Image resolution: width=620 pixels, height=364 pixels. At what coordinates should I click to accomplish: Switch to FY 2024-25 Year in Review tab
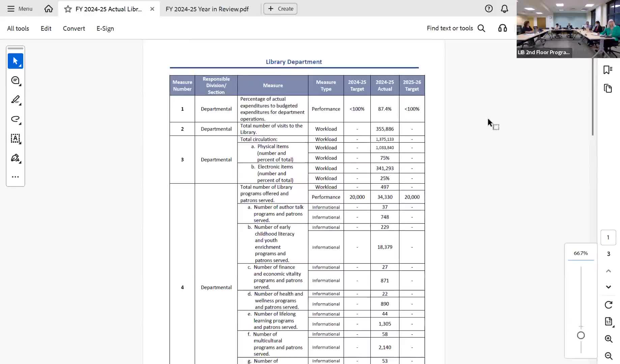pyautogui.click(x=207, y=9)
